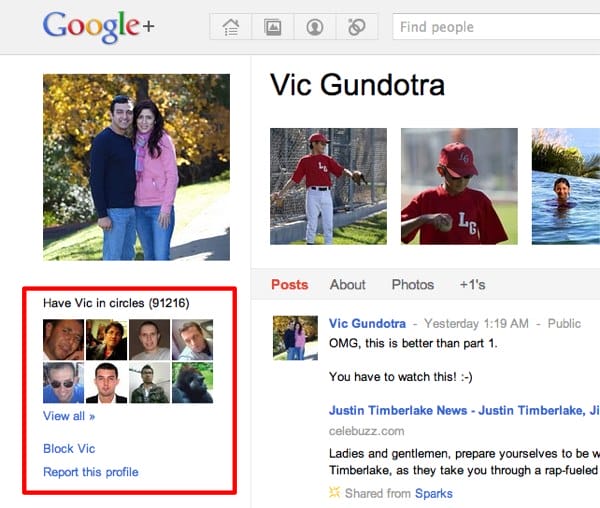
Task: Click the Google+ logo
Action: [98, 28]
